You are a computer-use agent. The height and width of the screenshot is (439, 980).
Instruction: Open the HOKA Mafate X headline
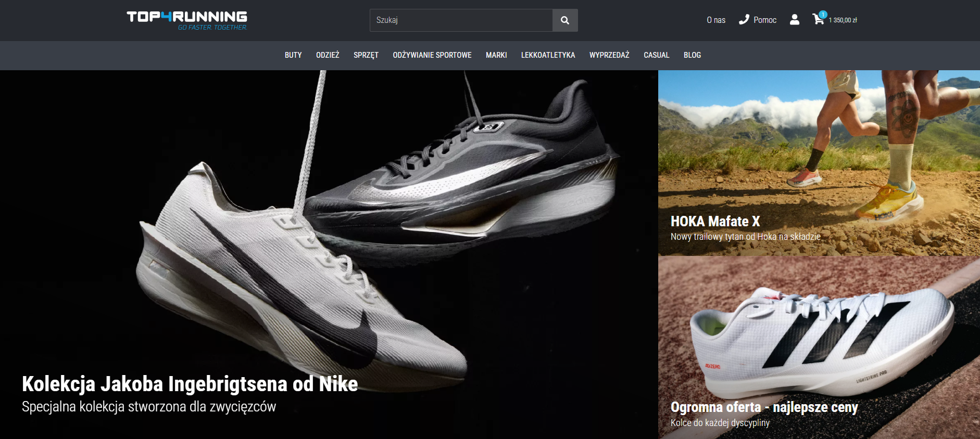[715, 222]
